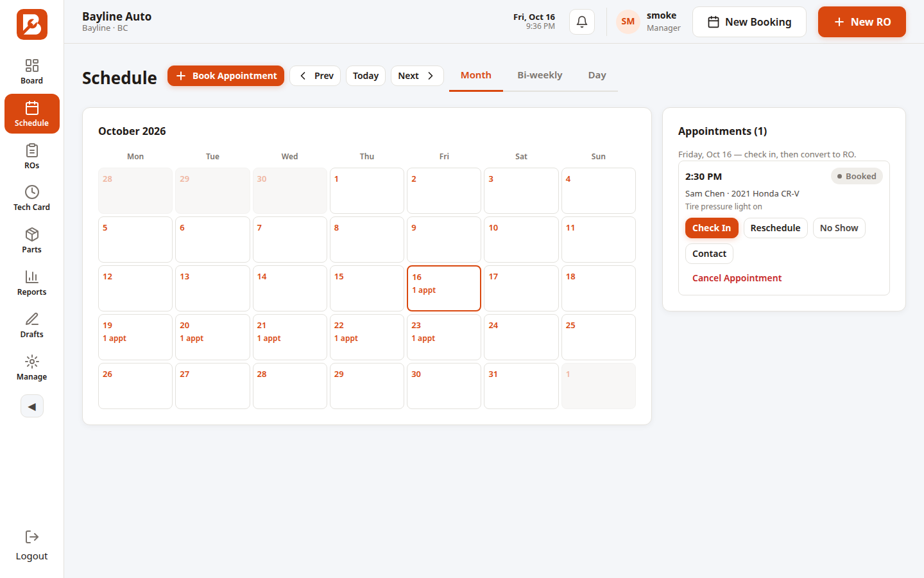Select October 31 calendar cell
The width and height of the screenshot is (924, 578).
click(521, 386)
